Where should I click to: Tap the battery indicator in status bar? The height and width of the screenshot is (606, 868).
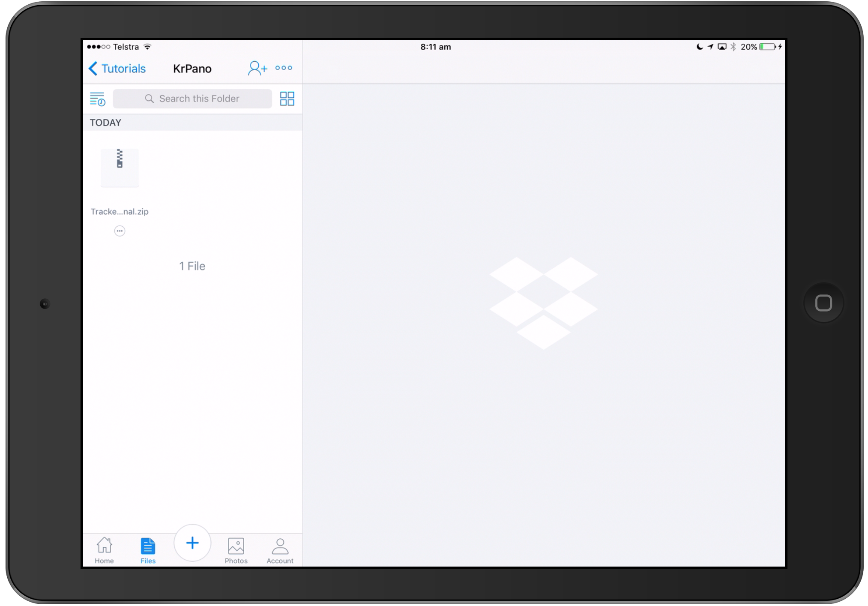(x=767, y=47)
